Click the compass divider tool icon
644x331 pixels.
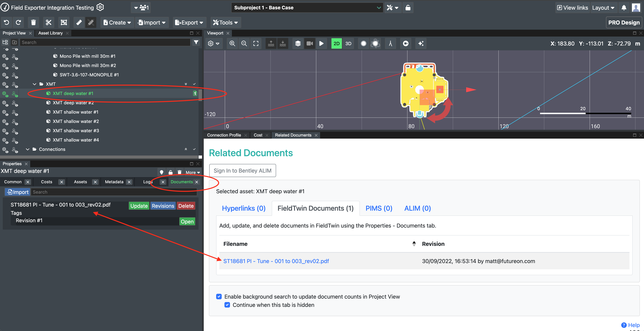(390, 43)
